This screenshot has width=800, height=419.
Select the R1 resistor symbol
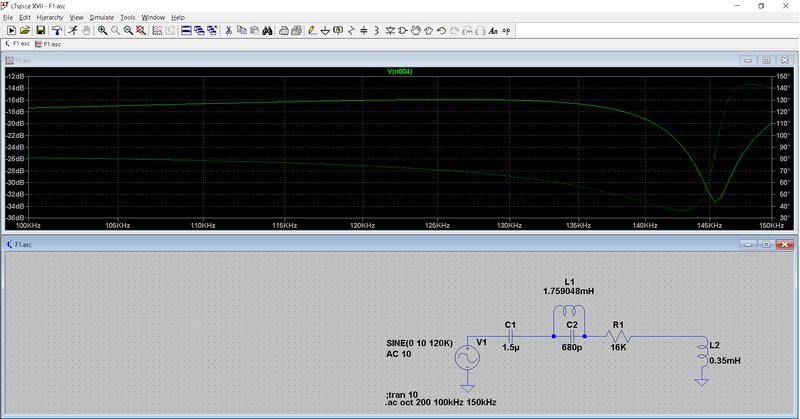618,336
